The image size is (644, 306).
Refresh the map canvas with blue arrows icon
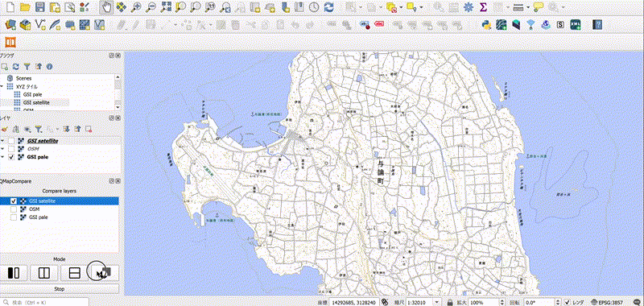[329, 7]
